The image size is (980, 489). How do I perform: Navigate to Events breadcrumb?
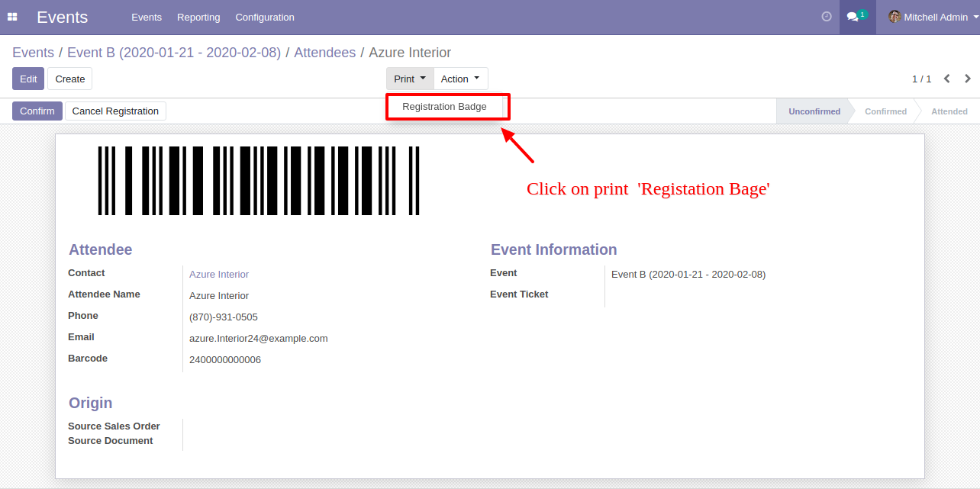33,53
